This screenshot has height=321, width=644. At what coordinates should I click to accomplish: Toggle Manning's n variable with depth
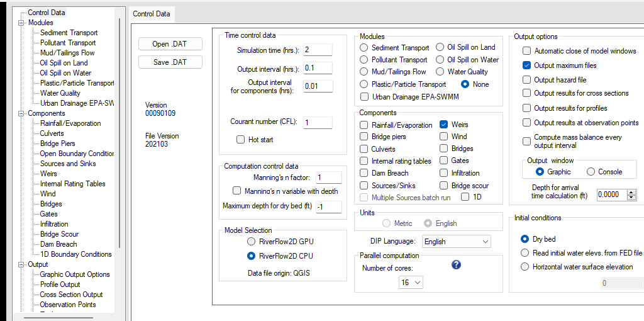236,191
